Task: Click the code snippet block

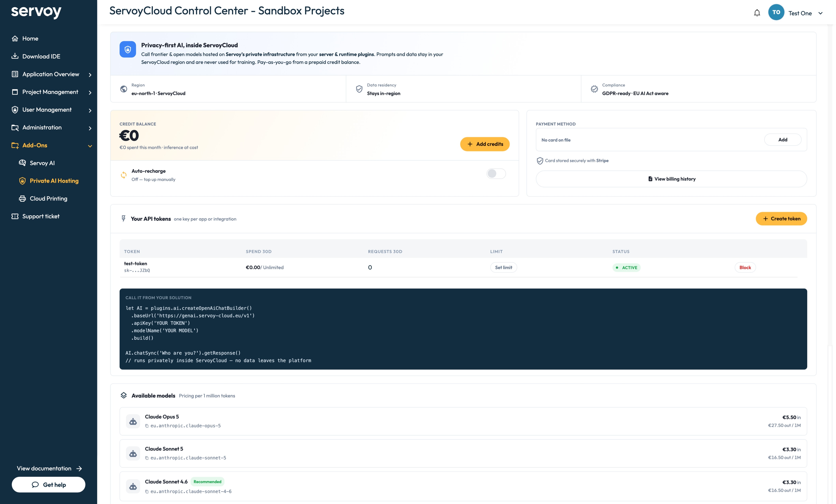Action: click(x=463, y=329)
